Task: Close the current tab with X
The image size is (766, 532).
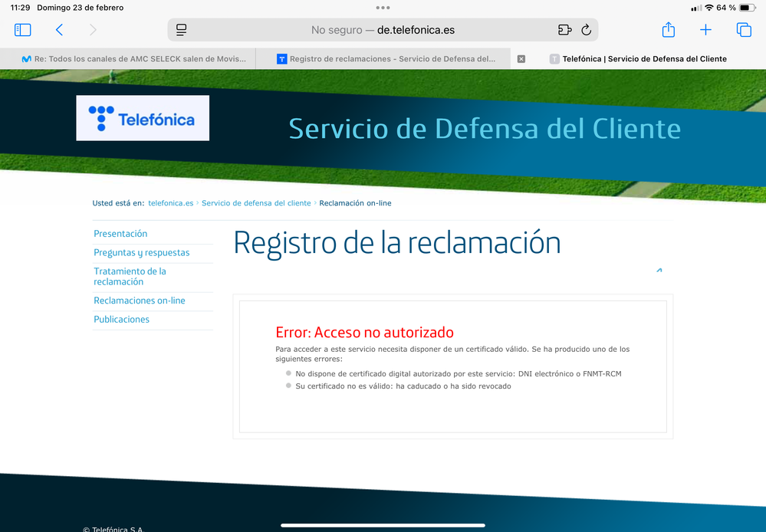Action: (521, 59)
